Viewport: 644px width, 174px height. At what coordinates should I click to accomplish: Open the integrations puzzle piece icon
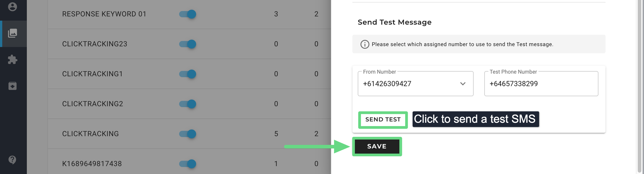pyautogui.click(x=13, y=59)
